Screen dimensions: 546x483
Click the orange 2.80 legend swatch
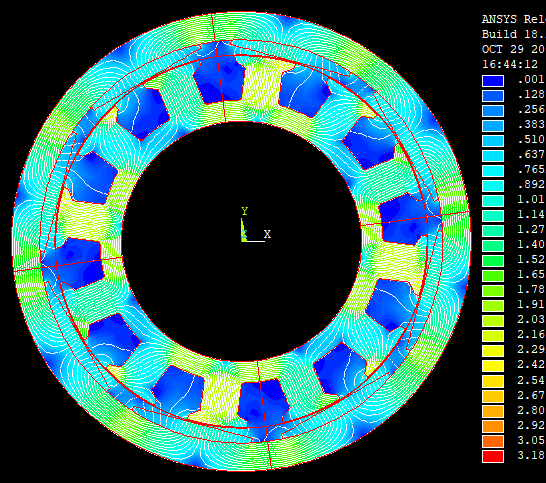pos(493,411)
